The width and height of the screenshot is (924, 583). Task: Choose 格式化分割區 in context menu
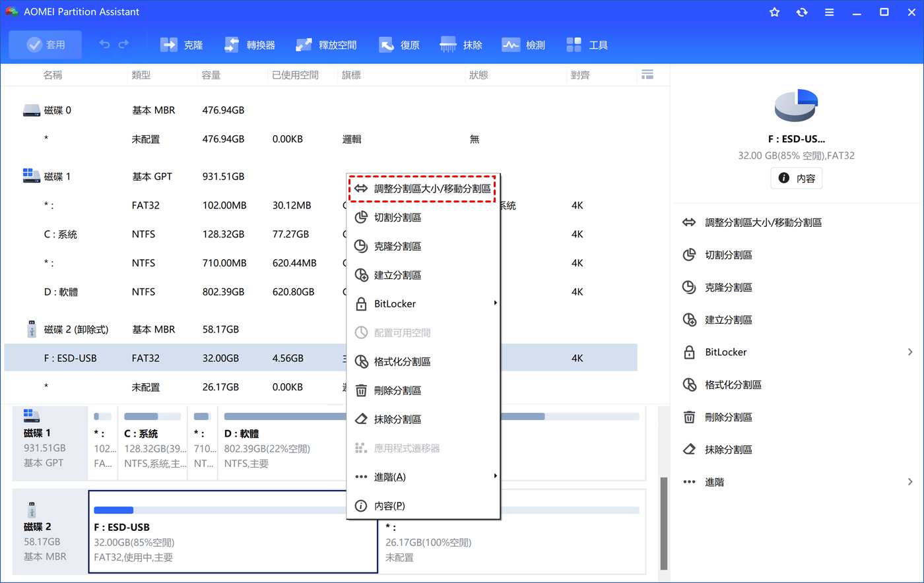[422, 362]
